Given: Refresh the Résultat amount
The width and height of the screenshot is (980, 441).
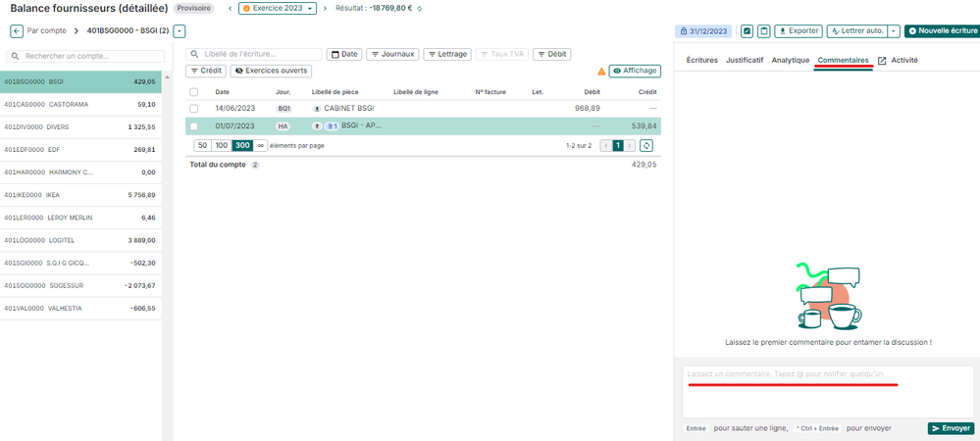Looking at the screenshot, I should click(x=420, y=9).
